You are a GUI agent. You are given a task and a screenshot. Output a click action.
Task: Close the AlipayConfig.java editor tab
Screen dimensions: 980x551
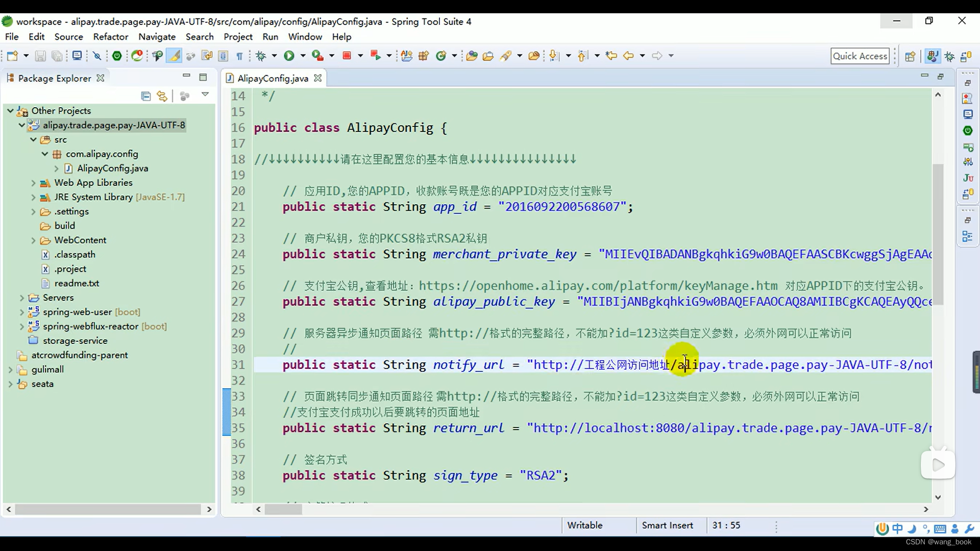coord(318,78)
